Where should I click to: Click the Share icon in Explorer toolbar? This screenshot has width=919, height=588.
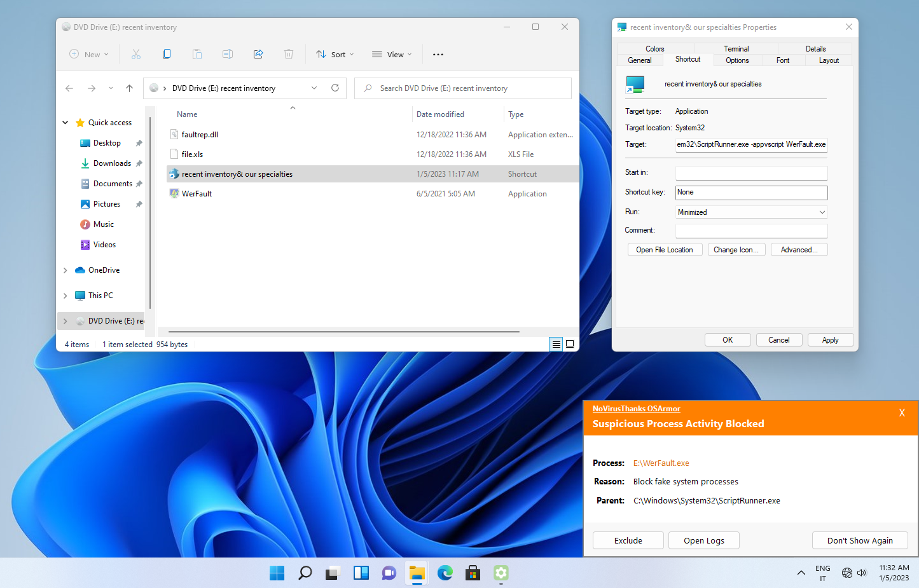pos(258,55)
